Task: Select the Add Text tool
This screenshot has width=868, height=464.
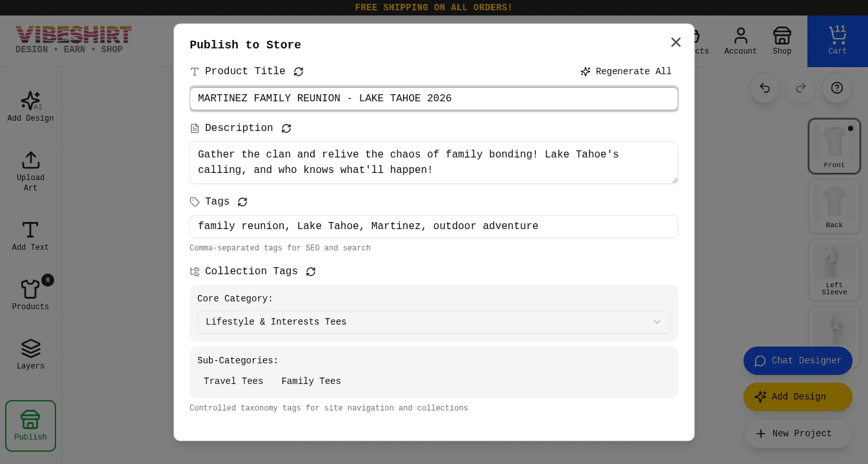Action: [30, 236]
